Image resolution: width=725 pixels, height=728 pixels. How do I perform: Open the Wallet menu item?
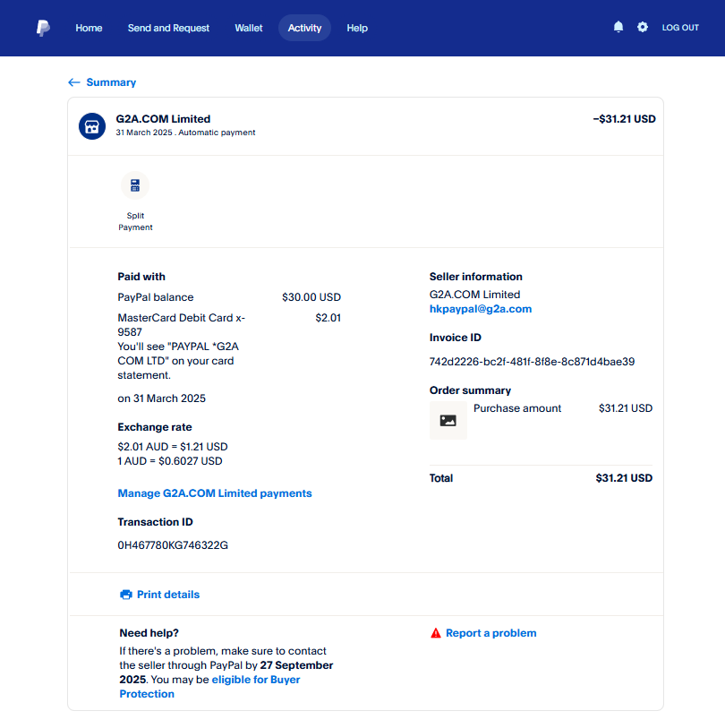(248, 28)
